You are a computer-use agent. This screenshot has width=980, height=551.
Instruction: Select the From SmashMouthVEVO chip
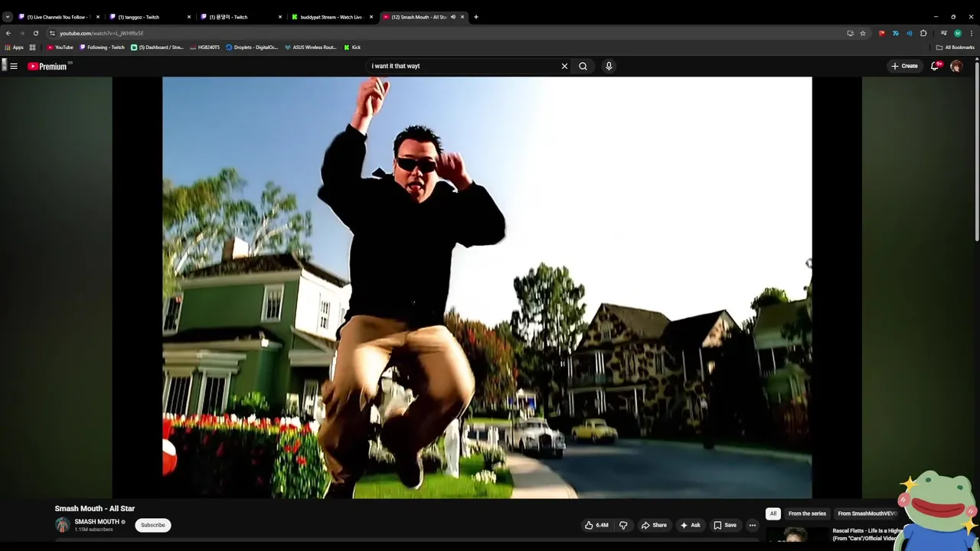(x=867, y=514)
